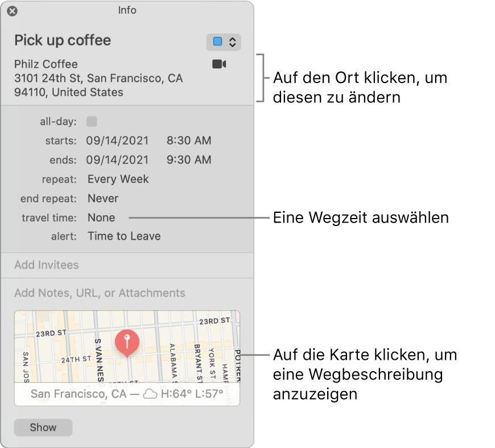This screenshot has width=495, height=448.
Task: Select the start time 8:30 AM
Action: pos(189,141)
